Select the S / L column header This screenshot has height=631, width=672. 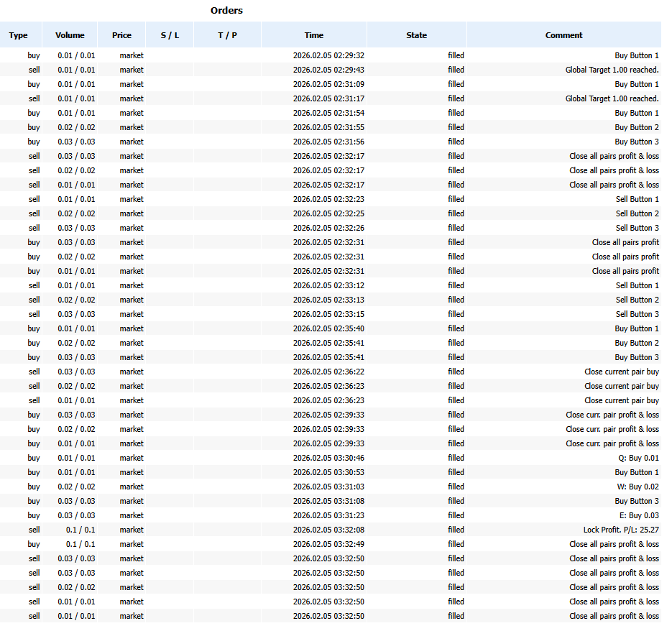[170, 35]
